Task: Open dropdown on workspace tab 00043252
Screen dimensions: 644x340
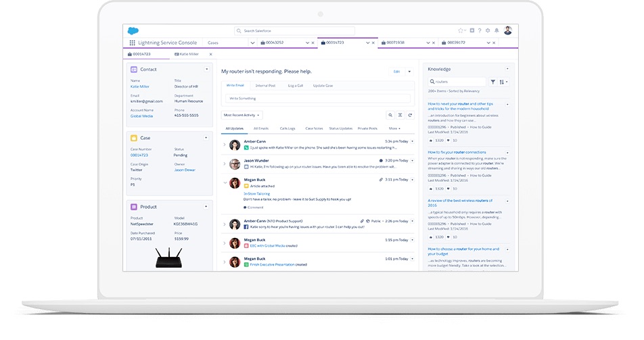Action: point(307,43)
